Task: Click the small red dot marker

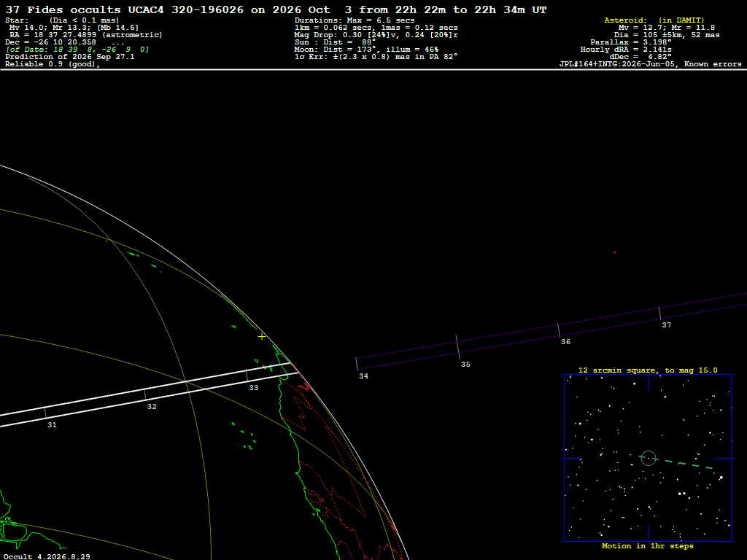Action: tap(614, 252)
